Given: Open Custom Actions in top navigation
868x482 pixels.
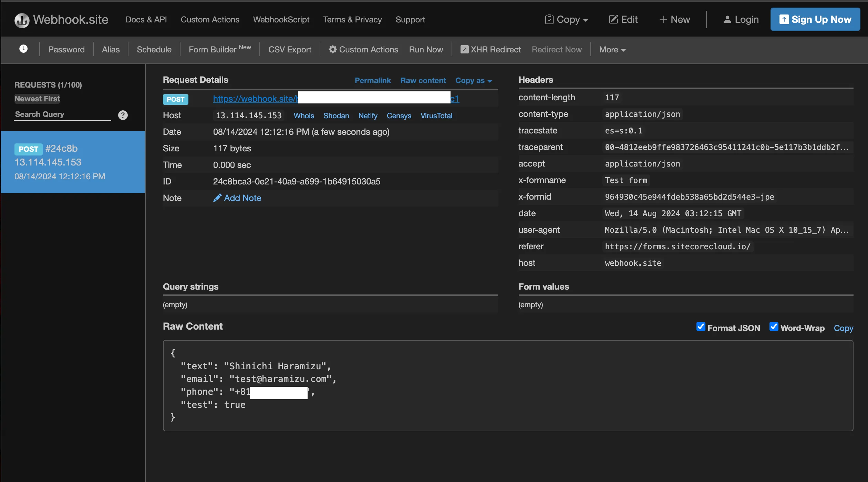Looking at the screenshot, I should [x=210, y=20].
